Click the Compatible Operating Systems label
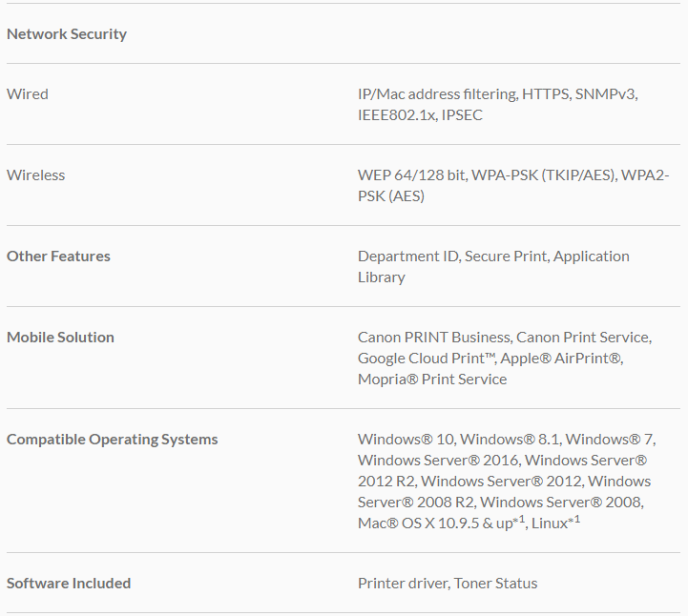 click(113, 440)
